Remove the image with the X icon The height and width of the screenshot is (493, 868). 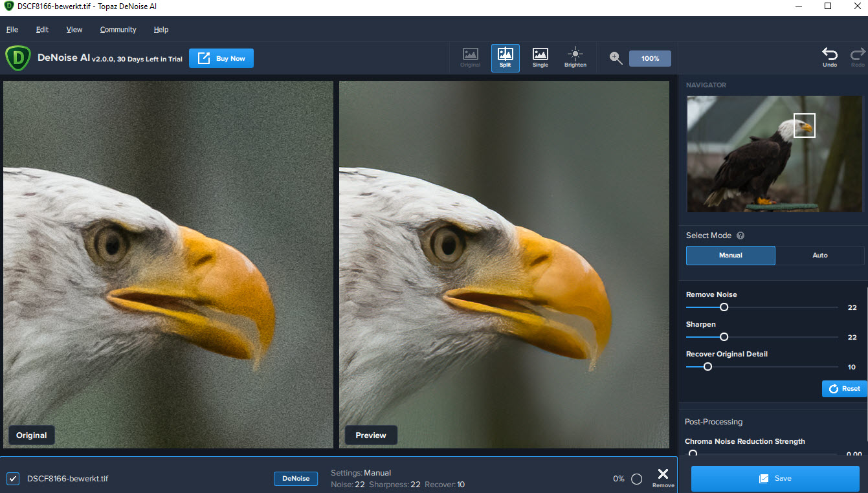tap(663, 476)
